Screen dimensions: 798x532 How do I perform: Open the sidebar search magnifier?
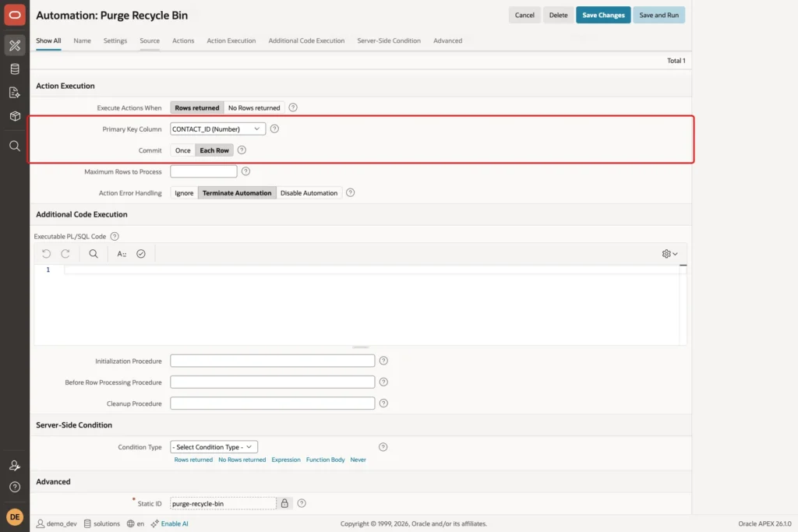[x=15, y=146]
